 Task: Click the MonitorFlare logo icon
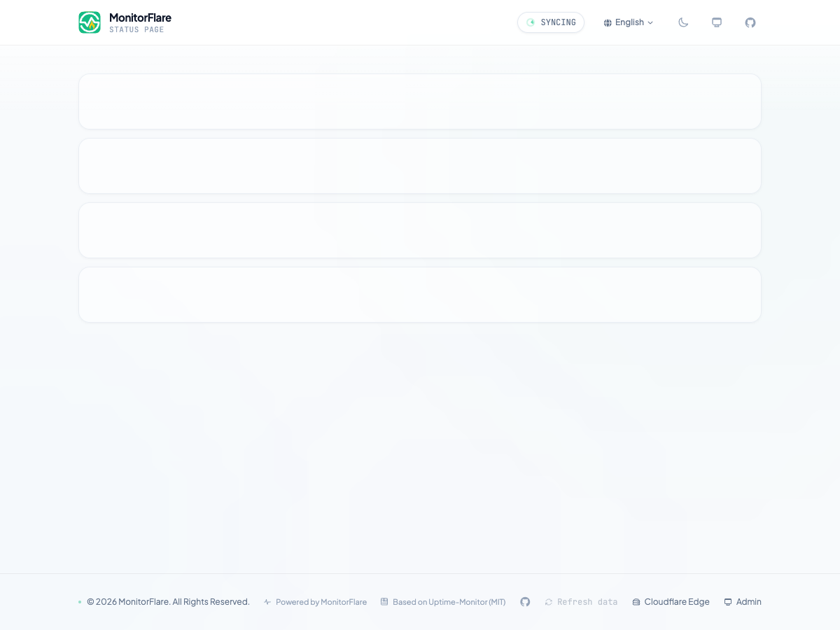coord(90,22)
